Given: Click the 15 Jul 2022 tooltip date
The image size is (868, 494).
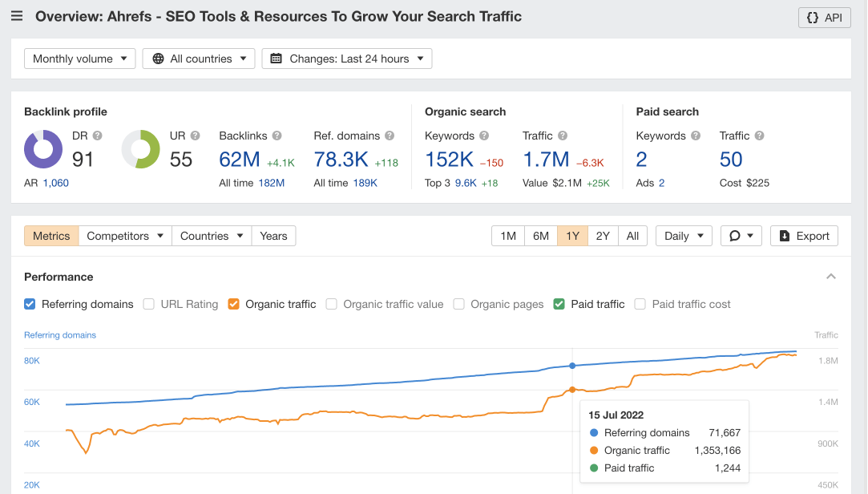Looking at the screenshot, I should pyautogui.click(x=616, y=415).
